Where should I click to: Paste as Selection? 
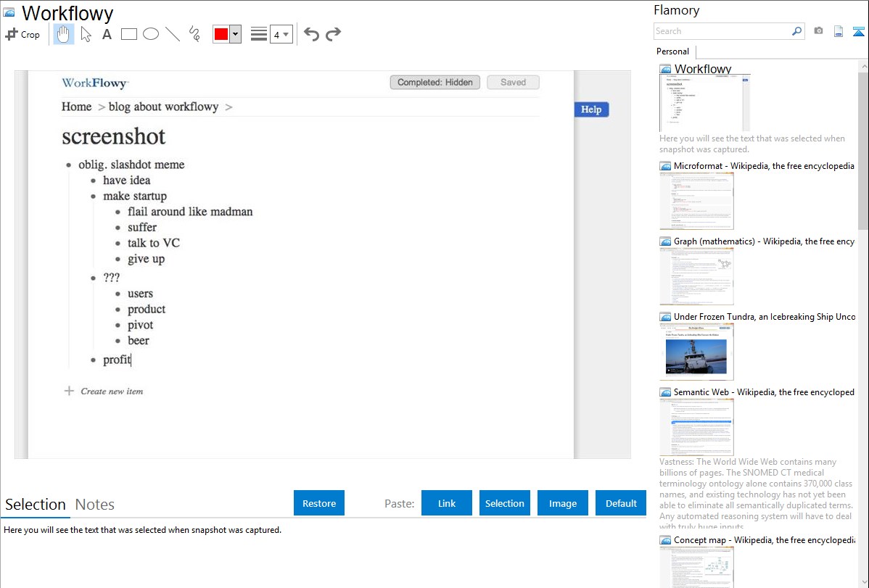point(505,503)
